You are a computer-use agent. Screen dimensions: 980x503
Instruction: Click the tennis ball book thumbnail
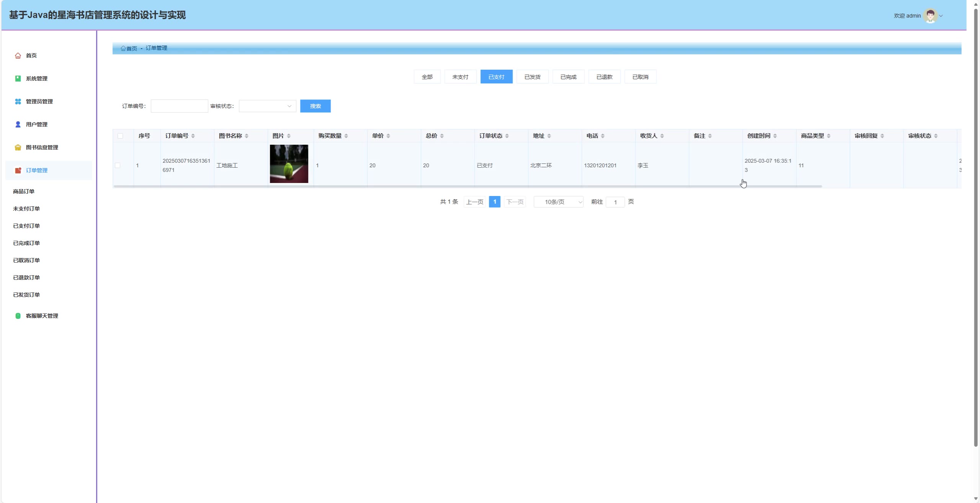289,164
